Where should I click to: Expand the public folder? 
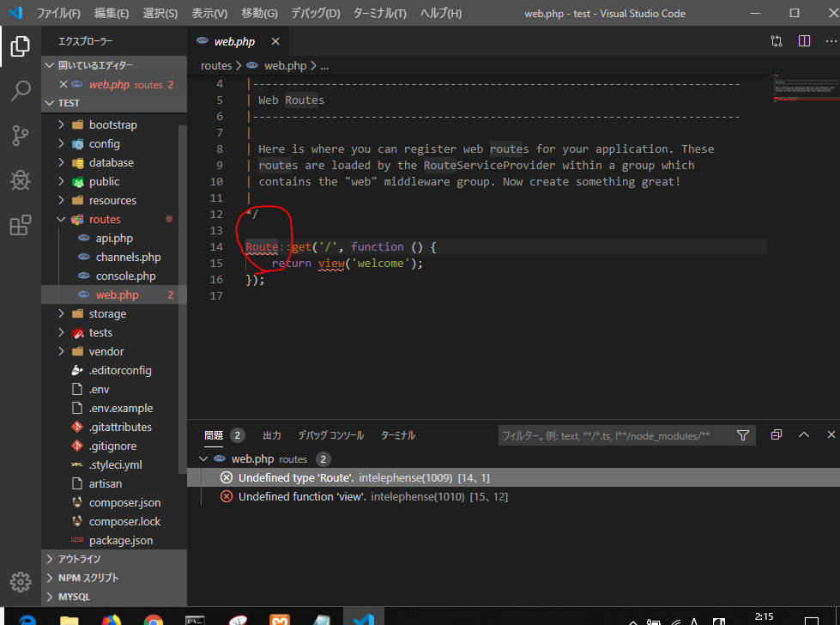(x=61, y=181)
